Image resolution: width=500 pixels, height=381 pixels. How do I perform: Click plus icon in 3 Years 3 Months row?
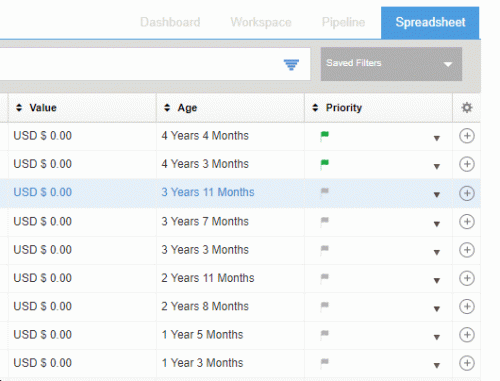tap(467, 250)
